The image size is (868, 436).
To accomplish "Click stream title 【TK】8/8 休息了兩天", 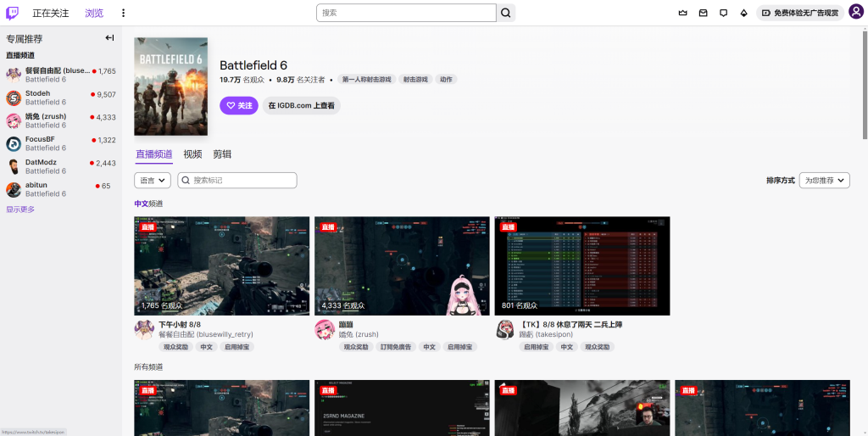I will point(570,325).
